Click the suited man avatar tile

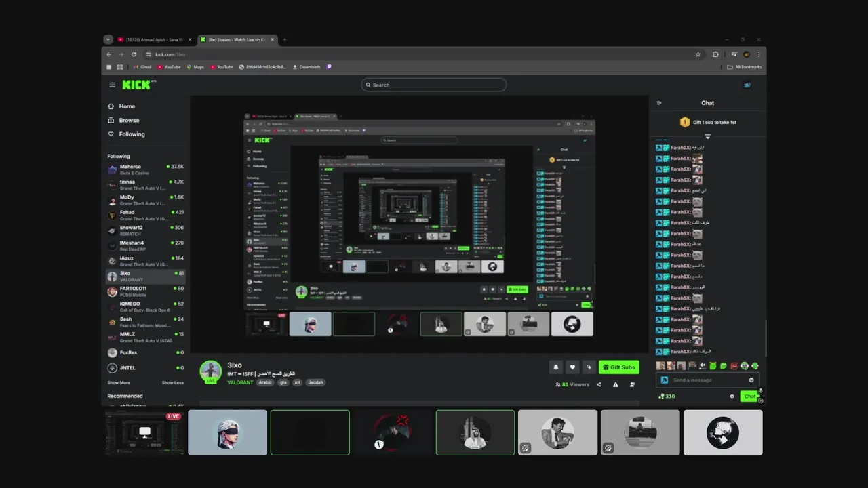pyautogui.click(x=557, y=432)
